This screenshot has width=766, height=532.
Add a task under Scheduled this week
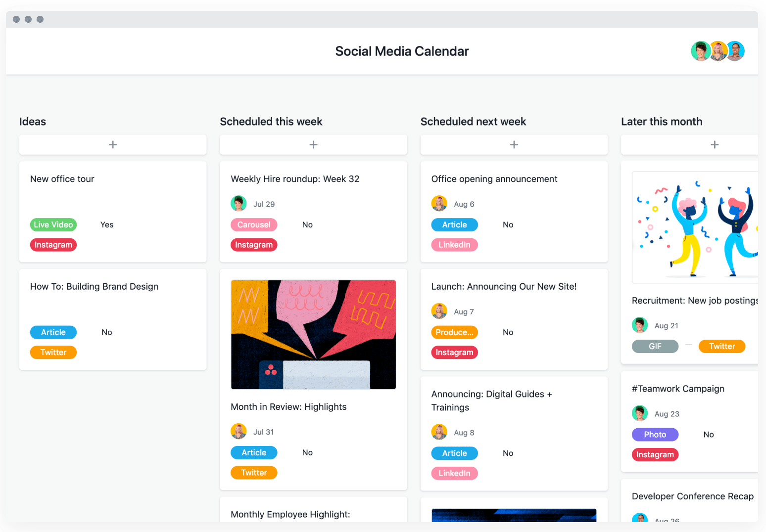click(313, 144)
